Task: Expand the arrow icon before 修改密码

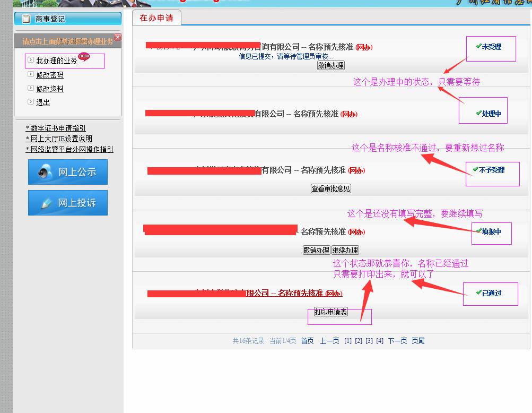Action: [x=31, y=75]
